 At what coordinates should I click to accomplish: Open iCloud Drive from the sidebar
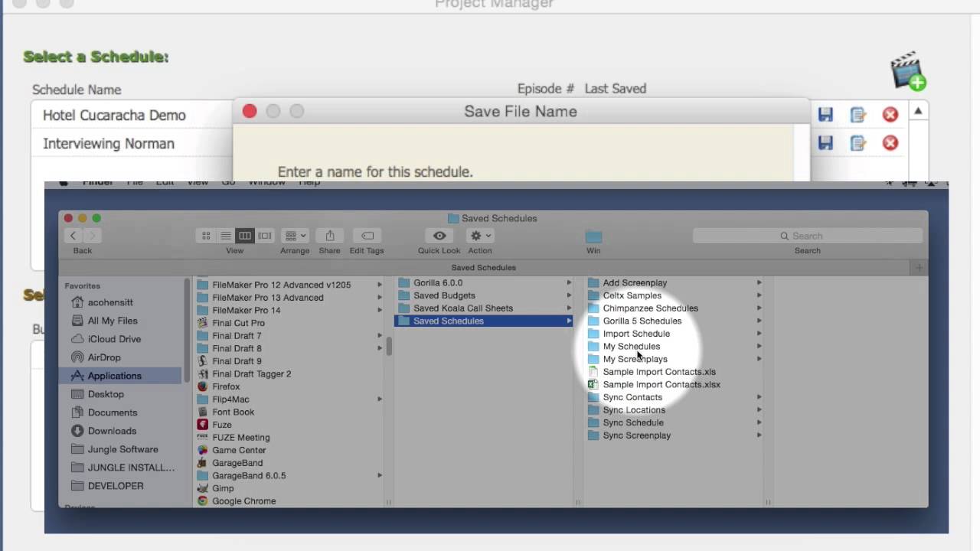point(113,339)
